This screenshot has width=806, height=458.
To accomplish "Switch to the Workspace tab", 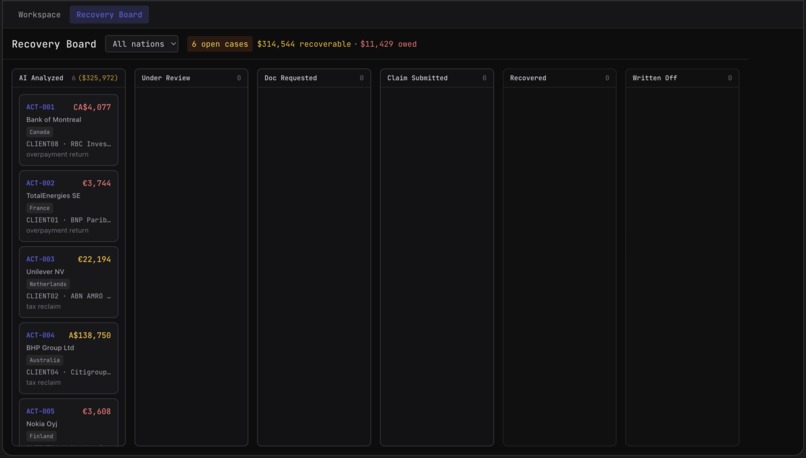I will [x=39, y=15].
